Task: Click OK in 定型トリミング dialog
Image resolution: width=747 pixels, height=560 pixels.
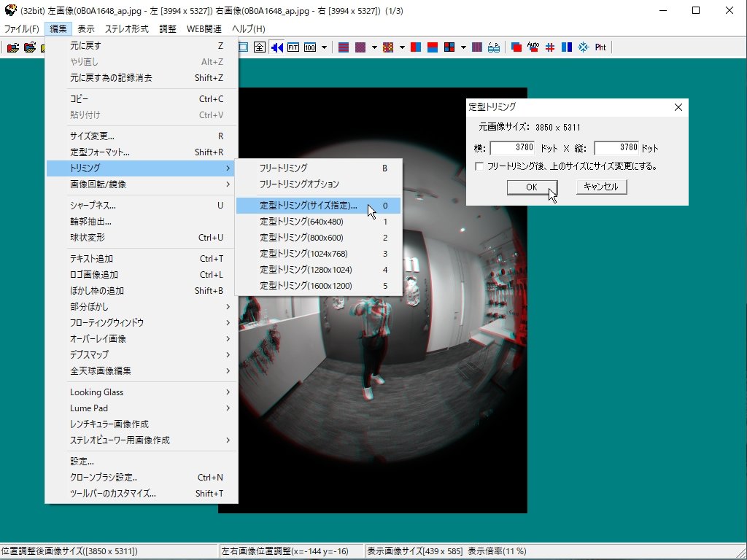Action: pos(532,187)
